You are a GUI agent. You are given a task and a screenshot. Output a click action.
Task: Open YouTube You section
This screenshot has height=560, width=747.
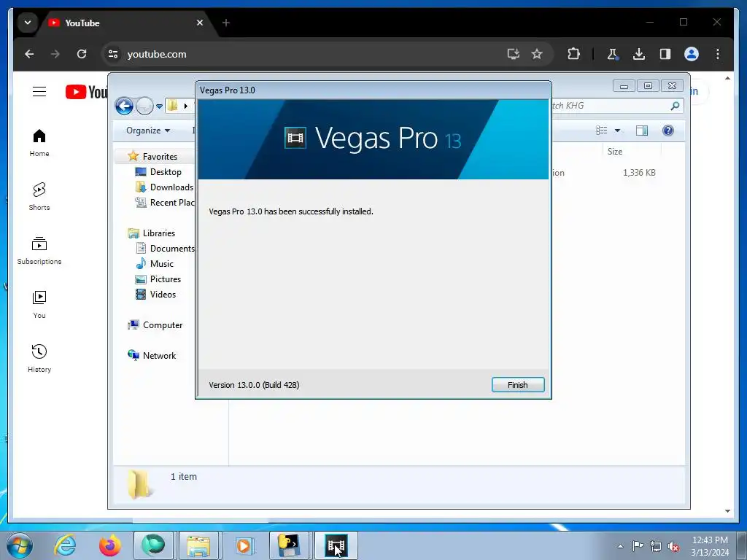point(39,305)
